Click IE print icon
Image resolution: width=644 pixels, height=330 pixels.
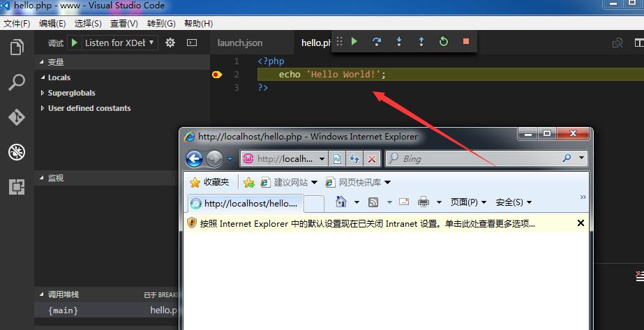point(423,202)
